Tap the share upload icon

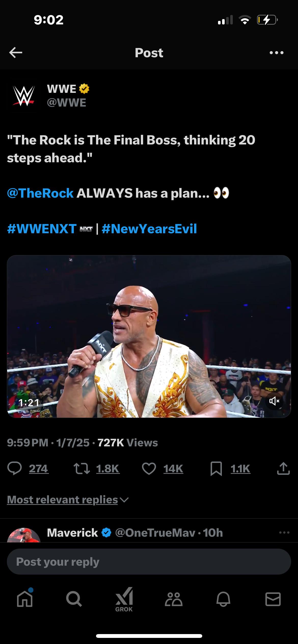283,469
